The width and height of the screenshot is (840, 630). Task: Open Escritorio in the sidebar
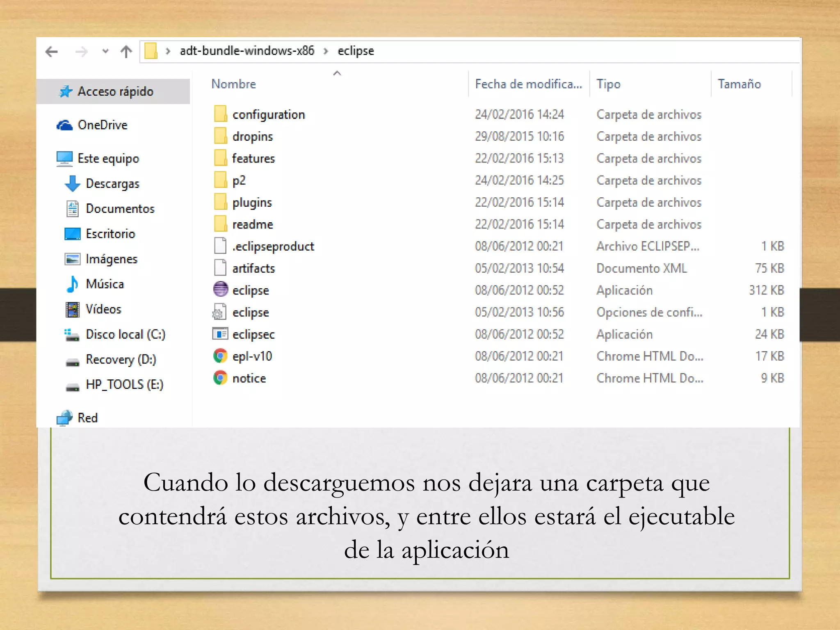click(x=110, y=234)
